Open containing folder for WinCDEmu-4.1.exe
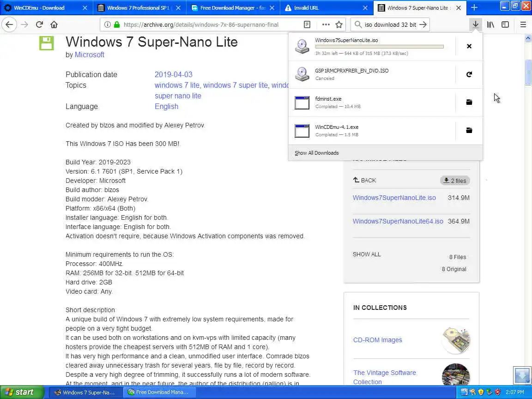Screen dimensions: 532x399 click(x=469, y=130)
